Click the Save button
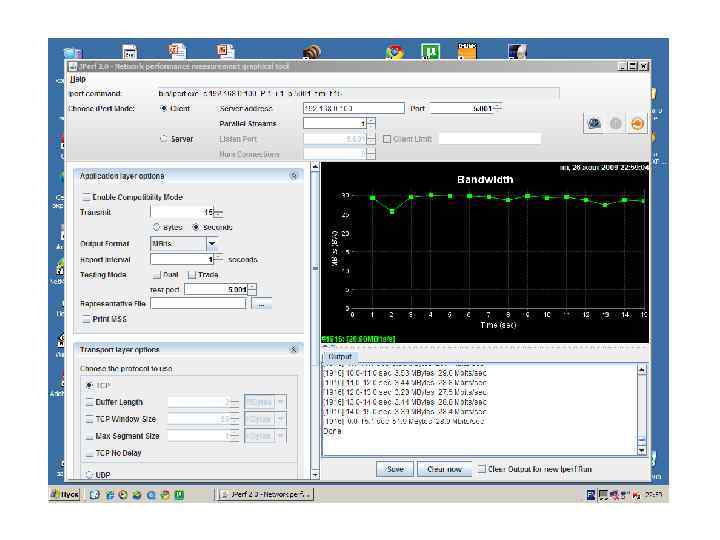Viewport: 720px width, 540px height. pos(394,468)
